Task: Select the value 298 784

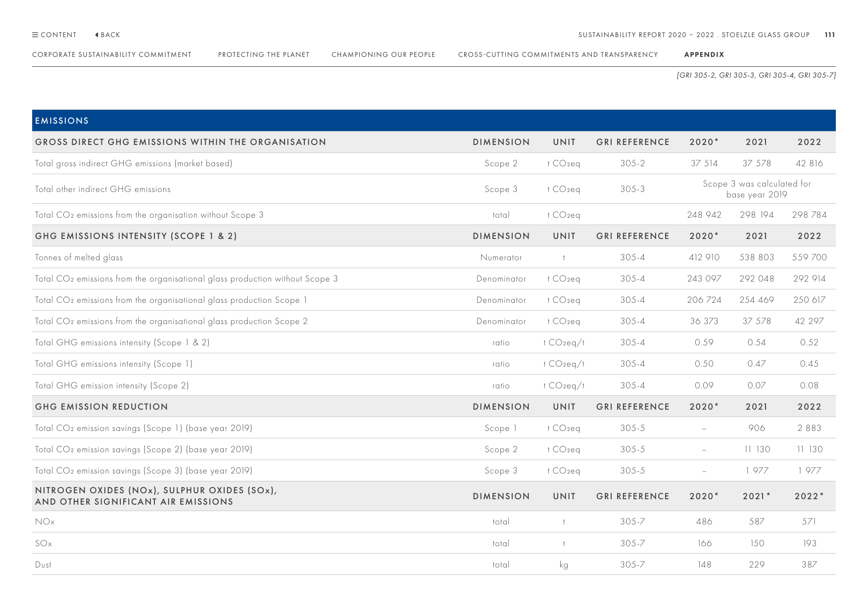Action: pyautogui.click(x=809, y=215)
